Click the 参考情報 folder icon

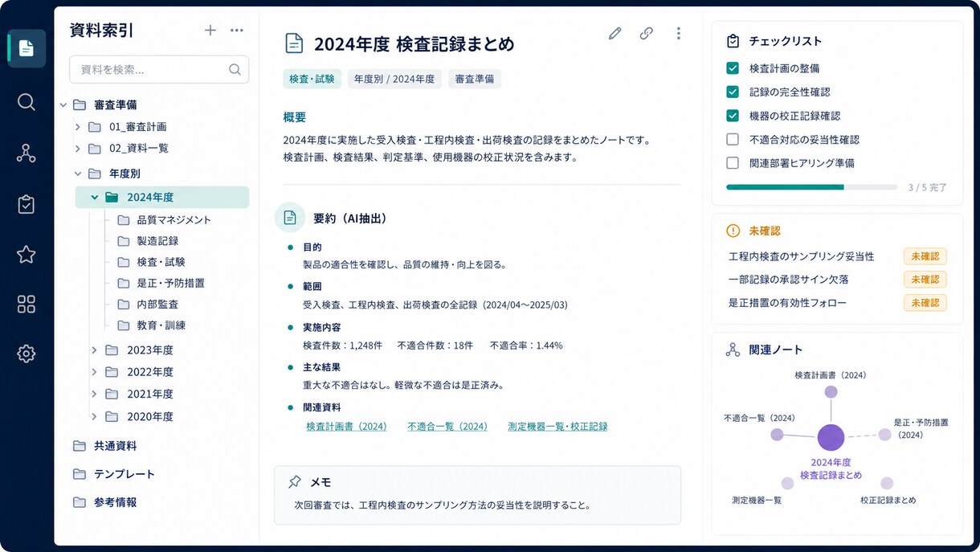point(80,502)
